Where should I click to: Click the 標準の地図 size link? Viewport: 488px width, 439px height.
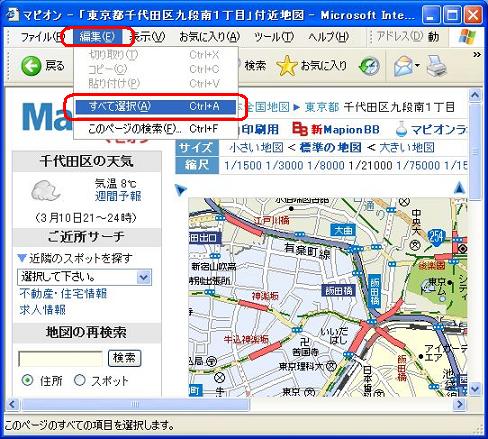coord(331,147)
